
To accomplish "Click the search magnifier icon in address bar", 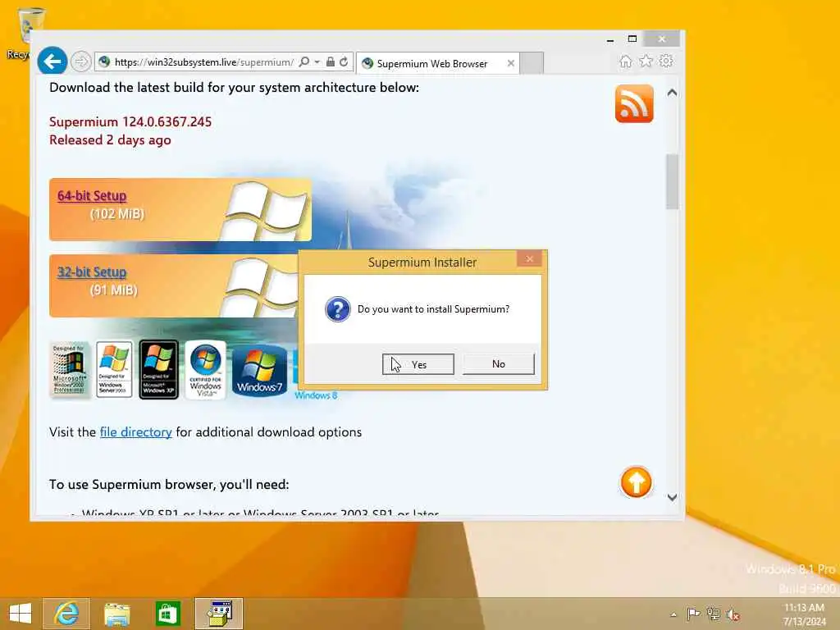I will [304, 62].
